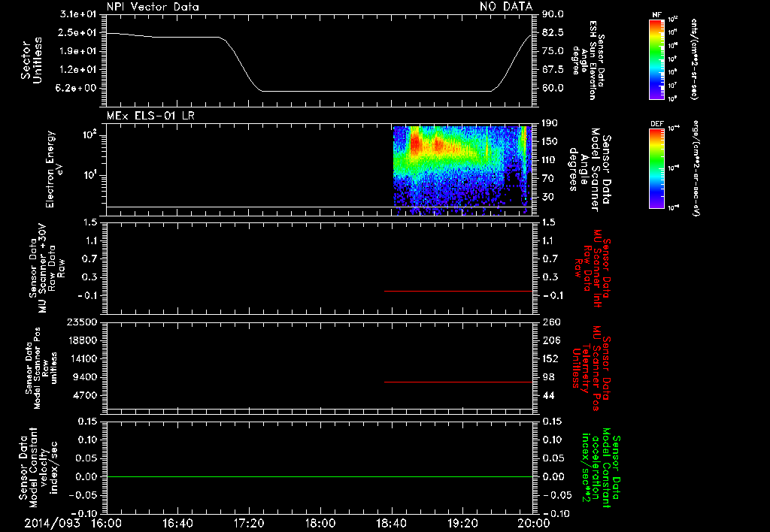Image resolution: width=770 pixels, height=532 pixels.
Task: Click the '2.5e+01' sector tick label
Action: click(78, 32)
